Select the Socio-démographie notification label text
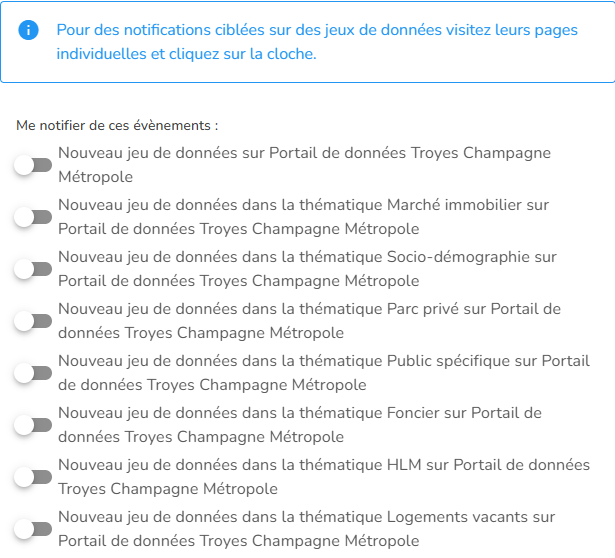 point(308,269)
